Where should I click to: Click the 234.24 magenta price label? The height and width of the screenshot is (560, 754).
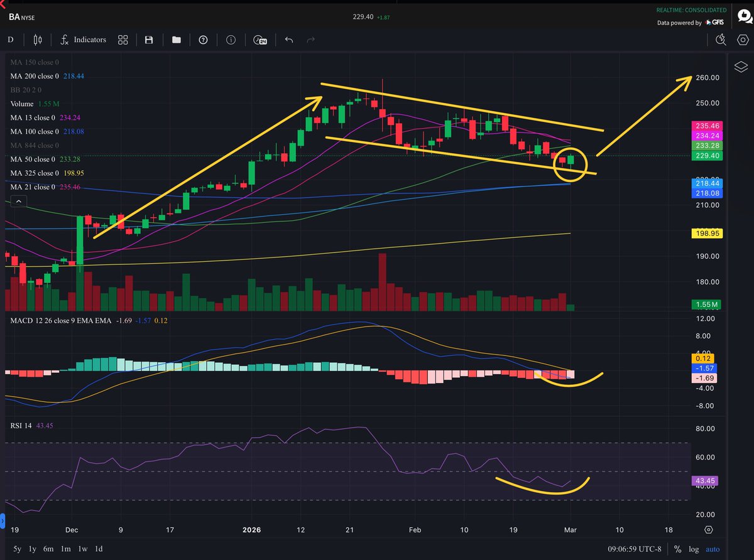click(707, 135)
